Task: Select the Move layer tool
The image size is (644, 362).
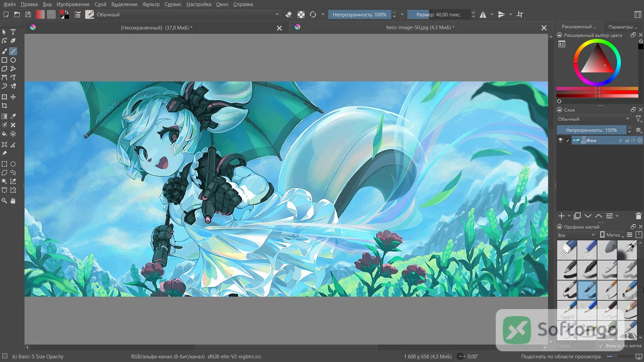Action: (x=13, y=97)
